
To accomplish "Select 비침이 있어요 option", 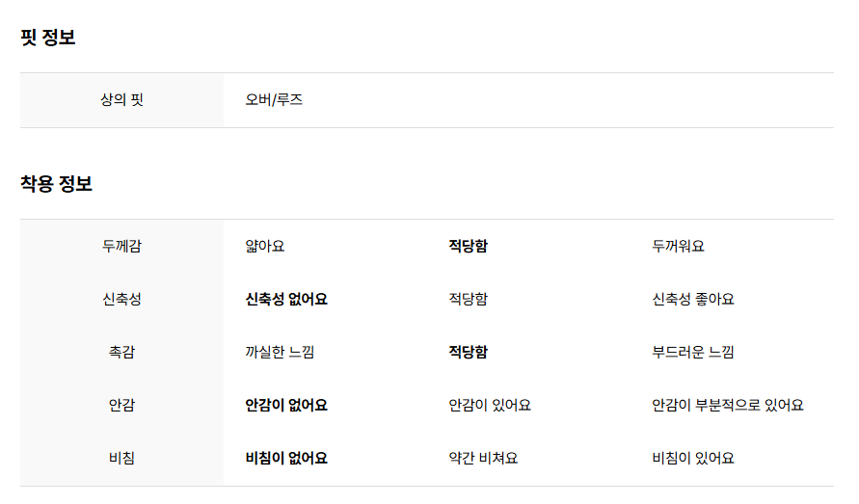I will pos(693,458).
